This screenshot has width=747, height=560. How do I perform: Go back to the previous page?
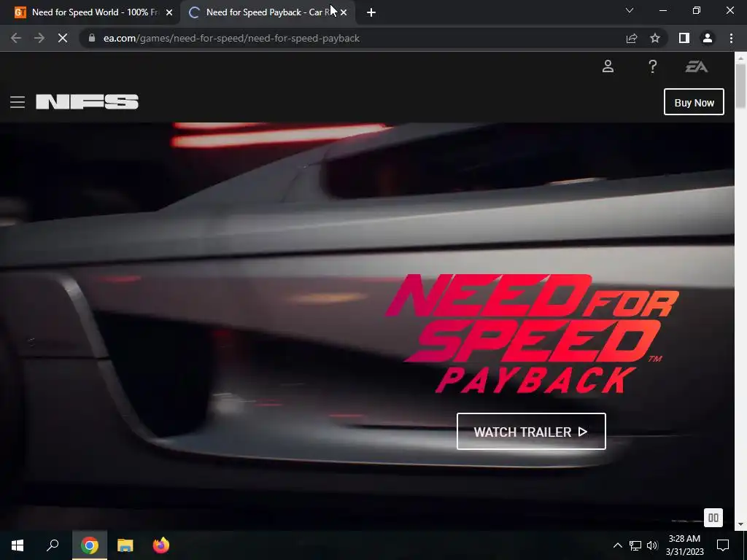(x=16, y=38)
